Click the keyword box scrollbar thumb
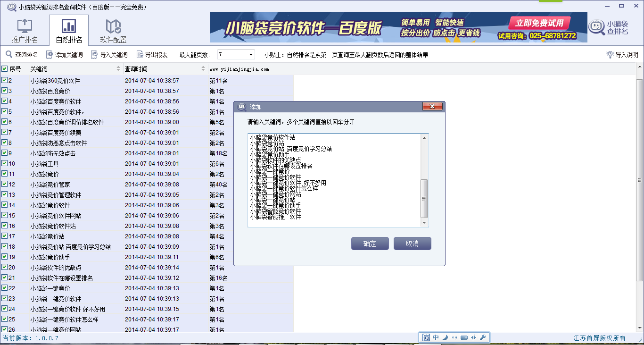The width and height of the screenshot is (644, 345). [424, 198]
